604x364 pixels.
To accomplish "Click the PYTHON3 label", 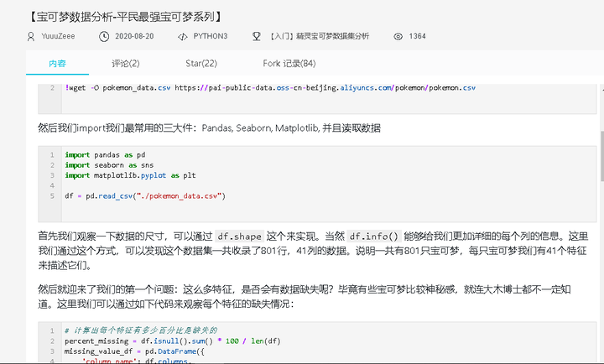I will (x=211, y=36).
